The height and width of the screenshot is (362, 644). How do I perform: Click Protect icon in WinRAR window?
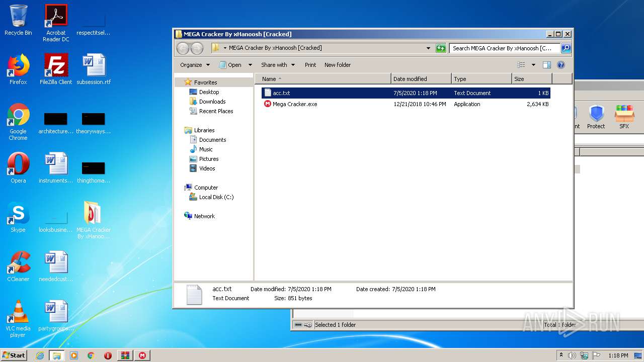(x=596, y=117)
